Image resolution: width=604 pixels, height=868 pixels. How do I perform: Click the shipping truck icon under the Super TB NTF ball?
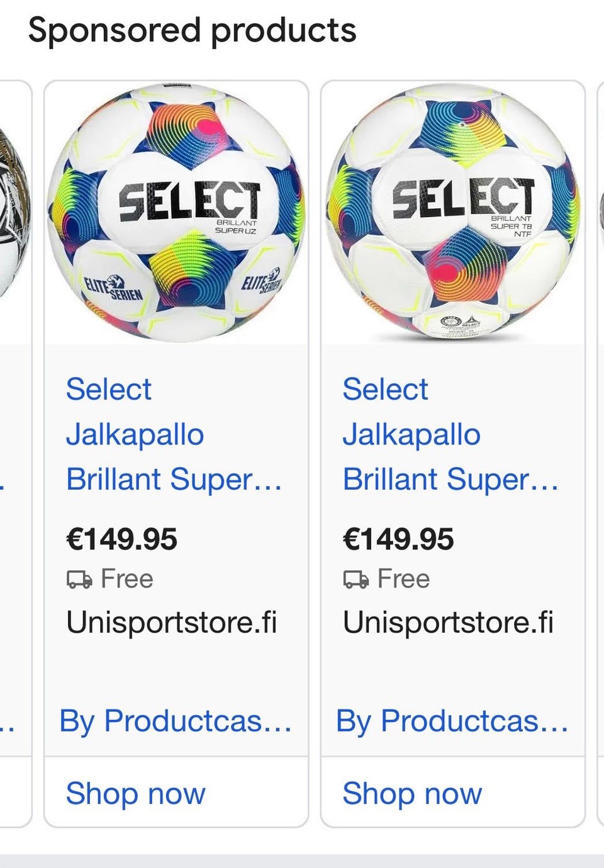pyautogui.click(x=356, y=579)
